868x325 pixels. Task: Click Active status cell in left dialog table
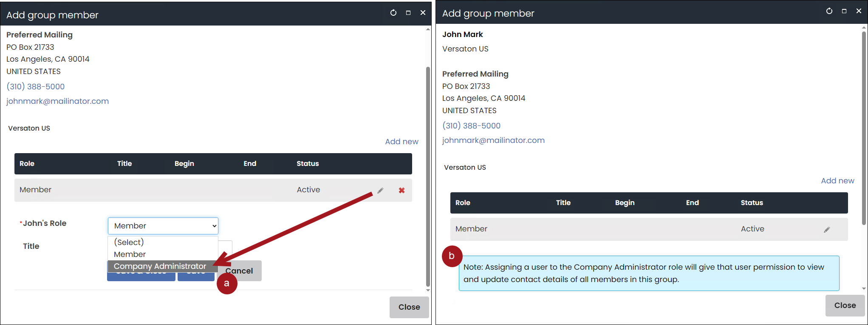coord(308,190)
